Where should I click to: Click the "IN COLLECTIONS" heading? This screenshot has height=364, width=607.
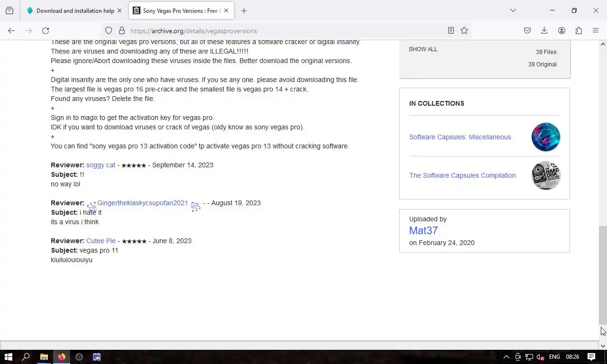[437, 103]
